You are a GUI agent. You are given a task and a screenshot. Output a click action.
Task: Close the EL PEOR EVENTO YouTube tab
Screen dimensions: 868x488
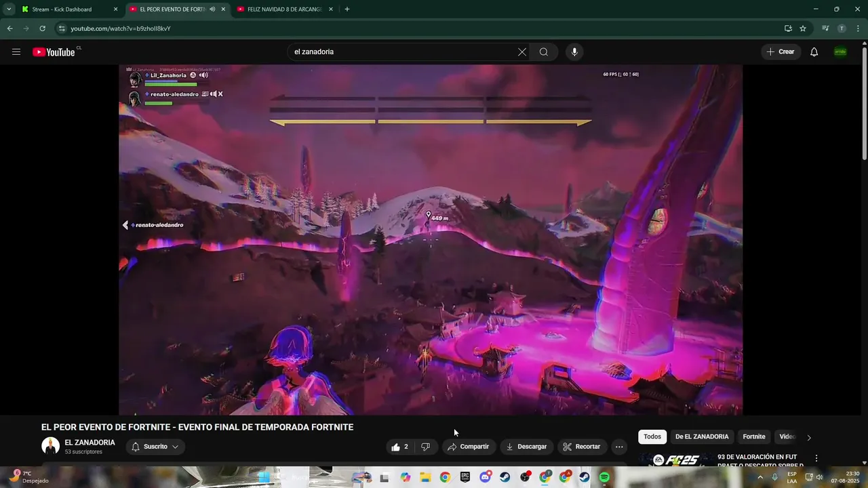pos(223,9)
